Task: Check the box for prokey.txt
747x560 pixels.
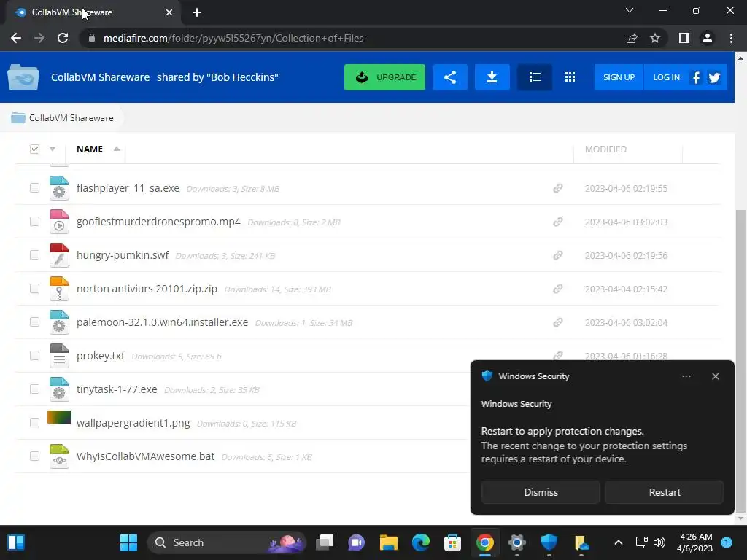Action: [x=34, y=356]
